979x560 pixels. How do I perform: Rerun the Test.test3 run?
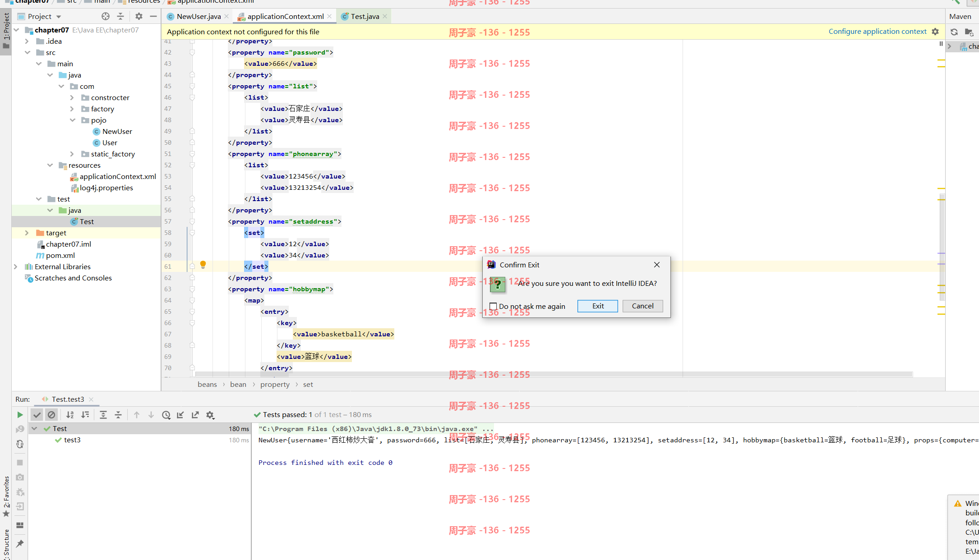(20, 415)
